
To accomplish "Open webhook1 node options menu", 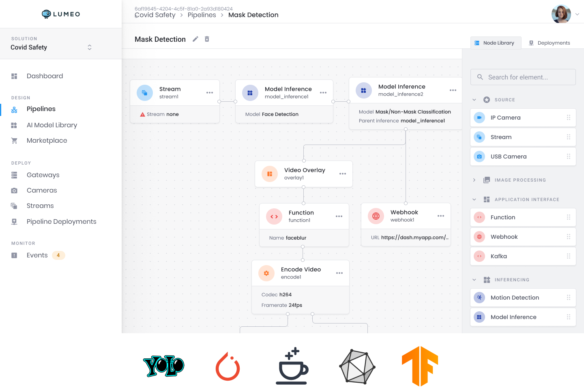I will tap(441, 216).
